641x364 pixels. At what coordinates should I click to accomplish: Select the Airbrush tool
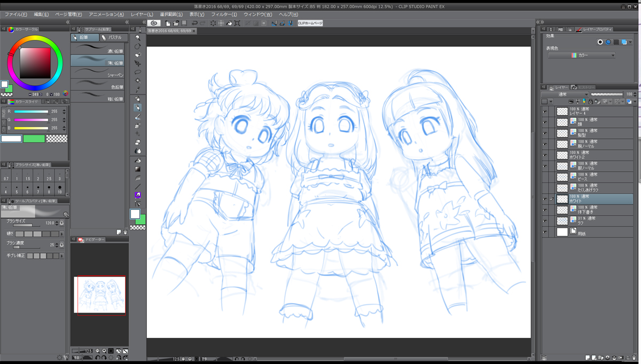(138, 125)
